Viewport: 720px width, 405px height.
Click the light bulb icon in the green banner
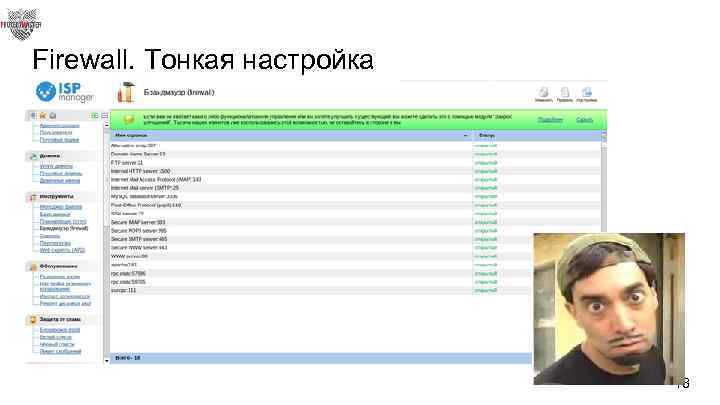pyautogui.click(x=129, y=120)
